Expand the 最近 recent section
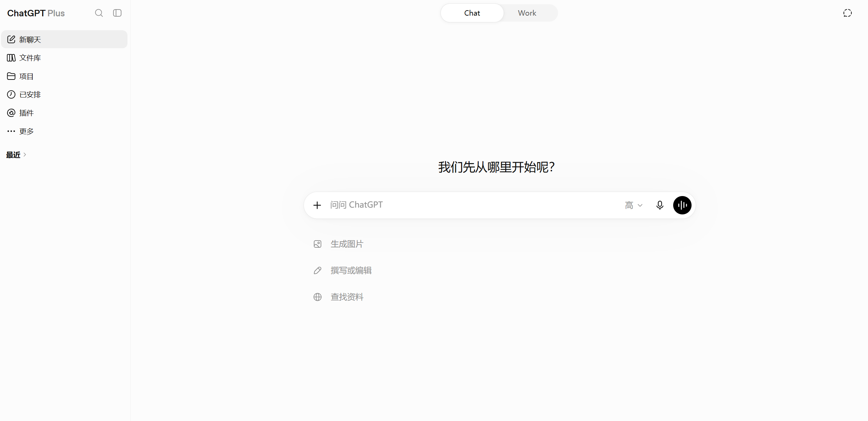 (16, 155)
